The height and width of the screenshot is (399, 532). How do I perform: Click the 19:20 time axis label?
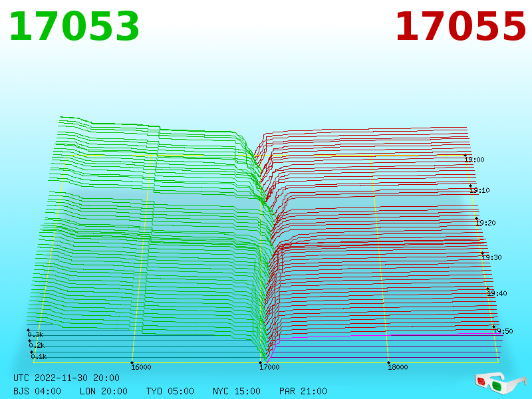point(485,223)
